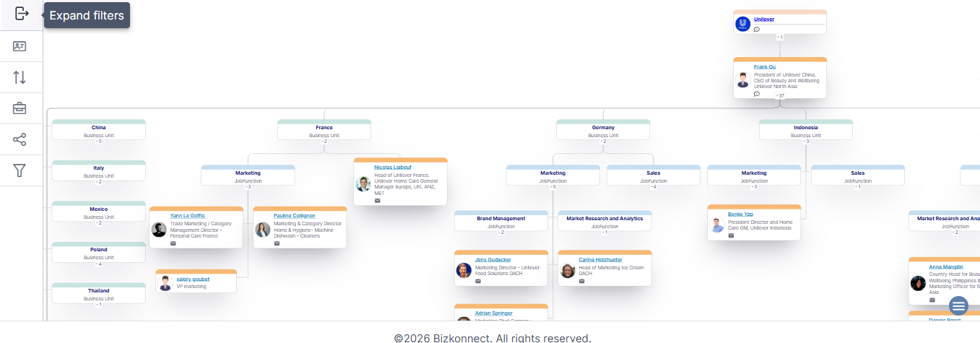Screen dimensions: 980x343
Task: Select the Thailand business unit node
Action: 99,292
